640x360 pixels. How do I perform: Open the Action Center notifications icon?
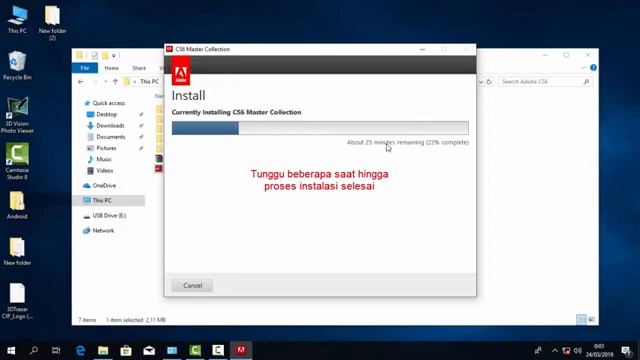tap(626, 351)
